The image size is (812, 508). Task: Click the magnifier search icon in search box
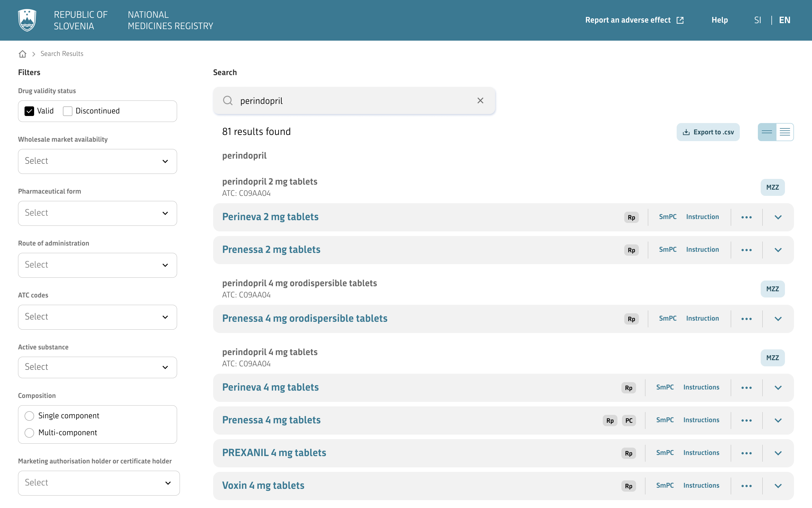[228, 100]
